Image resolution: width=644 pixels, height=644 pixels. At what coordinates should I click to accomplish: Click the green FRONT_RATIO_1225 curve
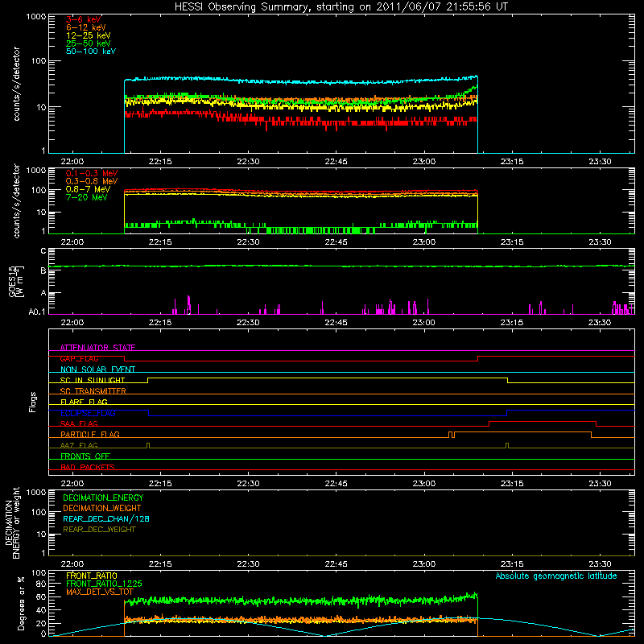pos(301,601)
